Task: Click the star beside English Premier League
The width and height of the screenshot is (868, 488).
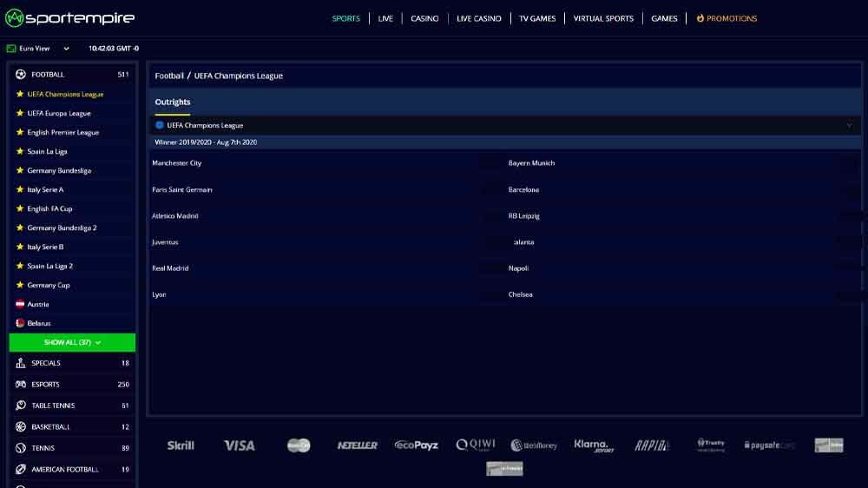Action: point(20,132)
